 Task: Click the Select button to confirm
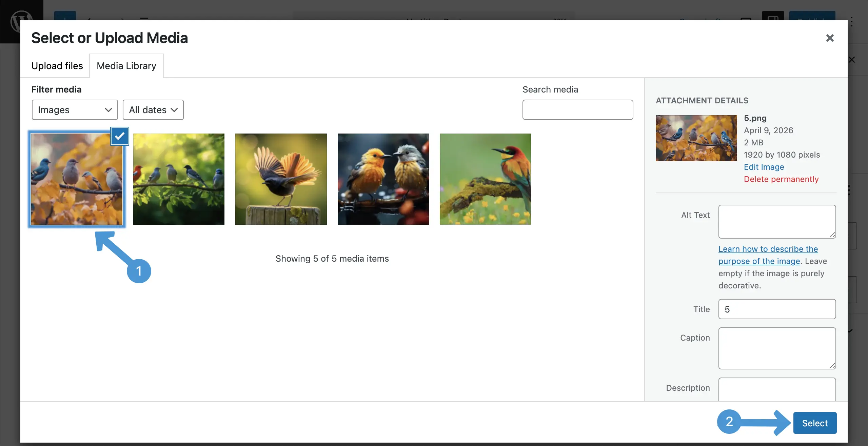814,422
